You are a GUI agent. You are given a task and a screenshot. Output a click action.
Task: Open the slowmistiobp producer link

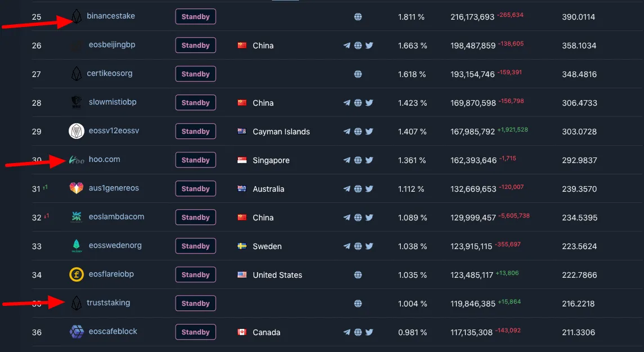113,102
